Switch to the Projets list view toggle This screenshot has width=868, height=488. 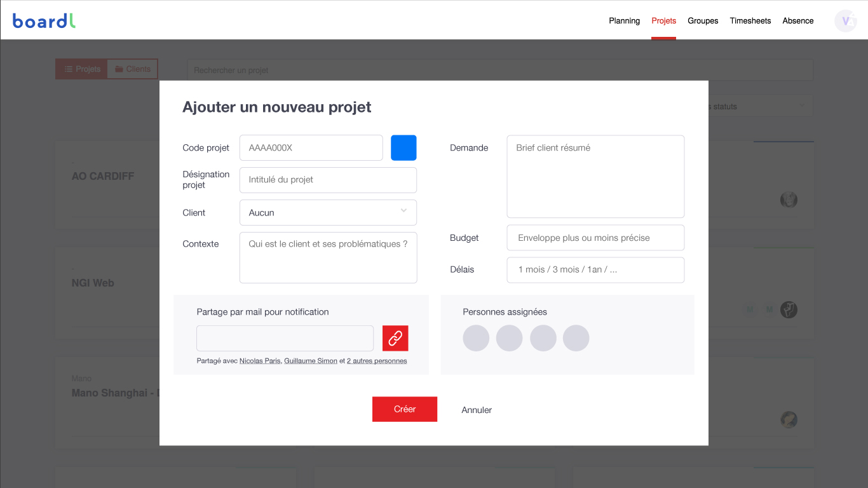[82, 69]
